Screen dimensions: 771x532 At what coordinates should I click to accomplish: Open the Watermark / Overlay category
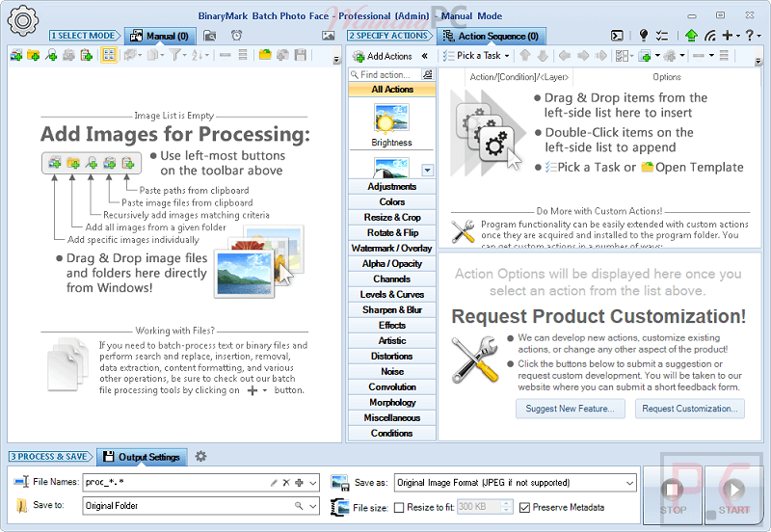point(392,249)
